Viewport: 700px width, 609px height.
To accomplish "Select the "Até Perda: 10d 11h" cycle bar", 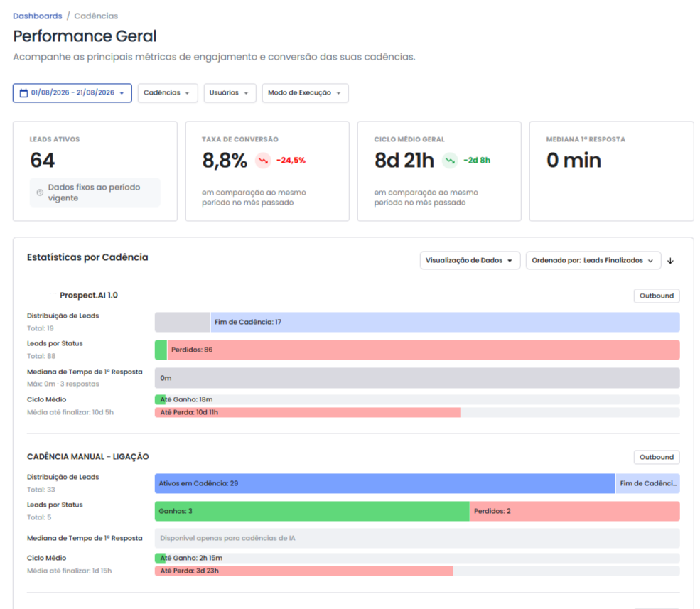I will click(x=308, y=413).
